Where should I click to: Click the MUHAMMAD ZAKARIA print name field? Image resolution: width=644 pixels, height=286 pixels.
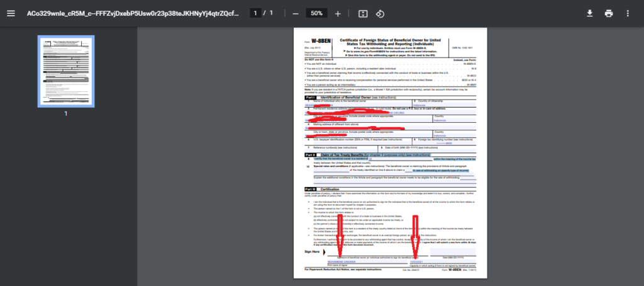coord(367,261)
